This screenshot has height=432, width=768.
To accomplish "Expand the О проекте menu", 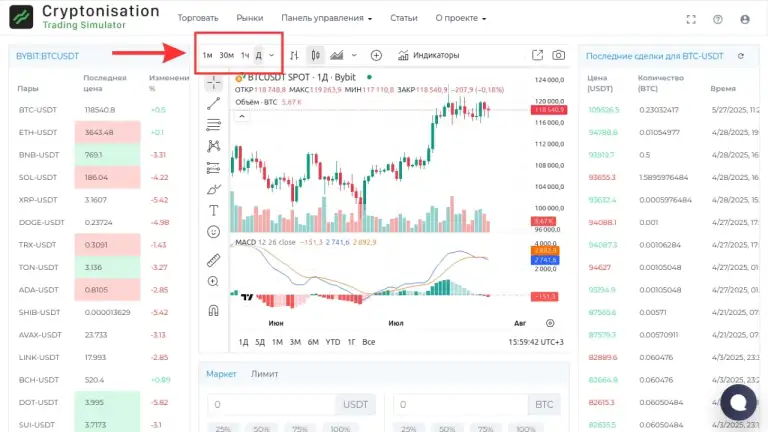I will (x=461, y=18).
